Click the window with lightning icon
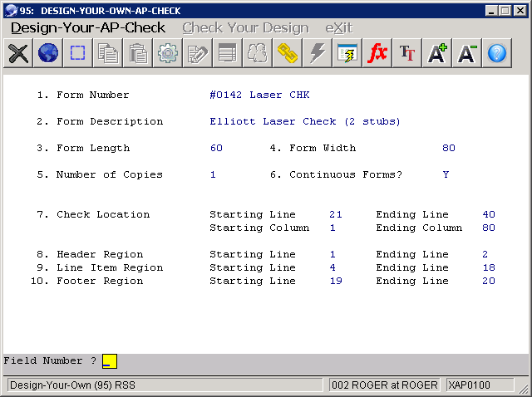This screenshot has width=532, height=397. click(x=347, y=53)
